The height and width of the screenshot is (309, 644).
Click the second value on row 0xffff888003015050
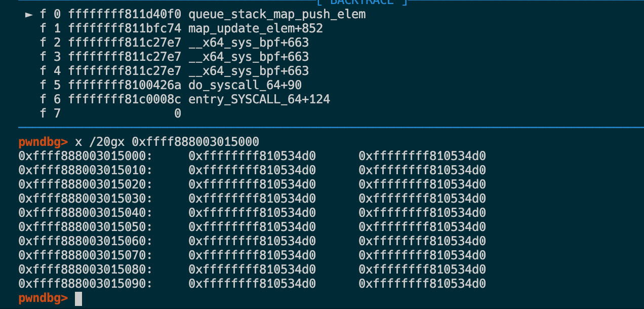[x=422, y=227]
